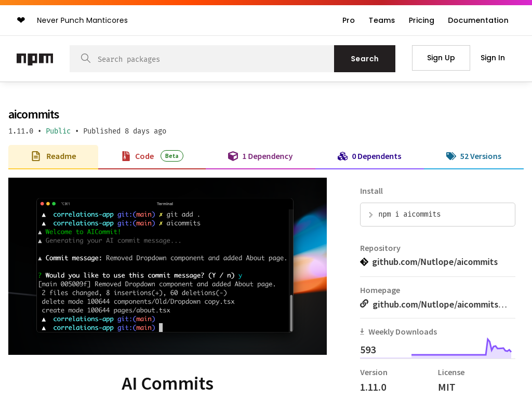Open the 1 Dependency tab
The width and height of the screenshot is (532, 399).
coord(261,156)
